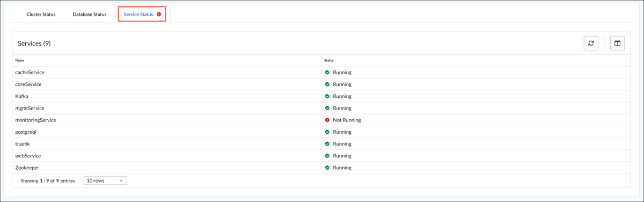Click the Services (9) heading
Image resolution: width=644 pixels, height=202 pixels.
(x=34, y=44)
